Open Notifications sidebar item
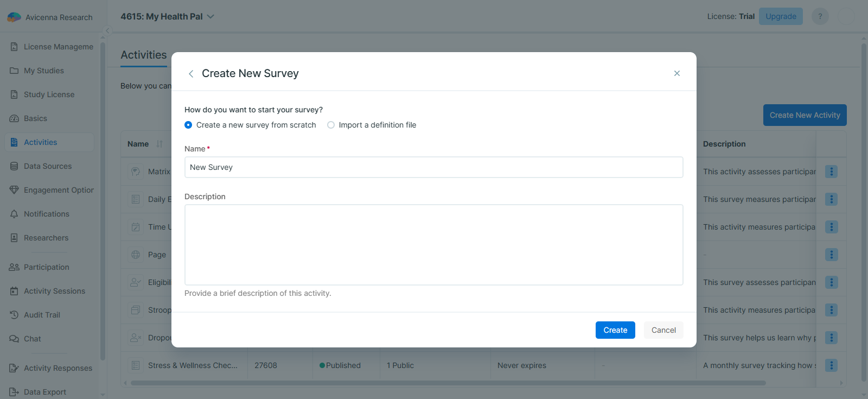Viewport: 868px width, 399px height. pyautogui.click(x=47, y=214)
